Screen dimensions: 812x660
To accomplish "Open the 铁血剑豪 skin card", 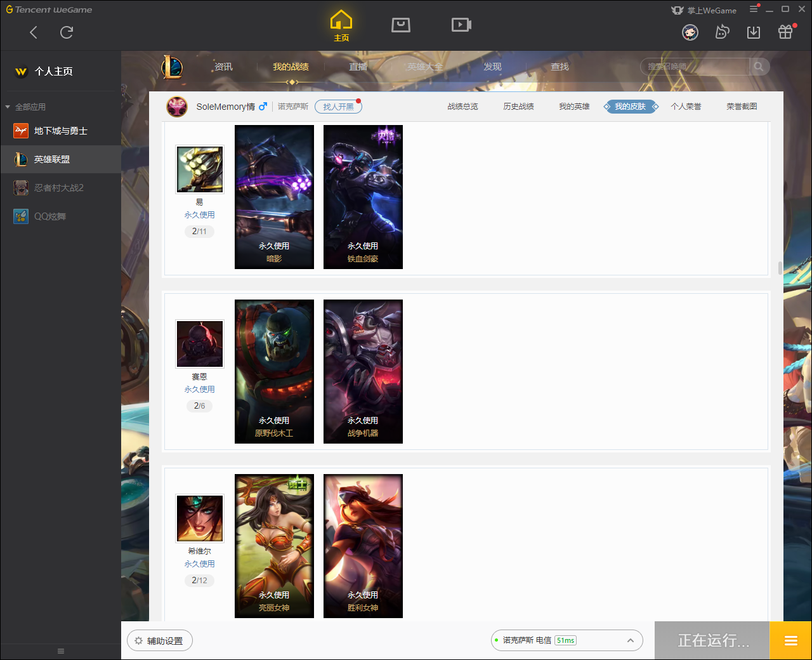I will click(x=363, y=197).
